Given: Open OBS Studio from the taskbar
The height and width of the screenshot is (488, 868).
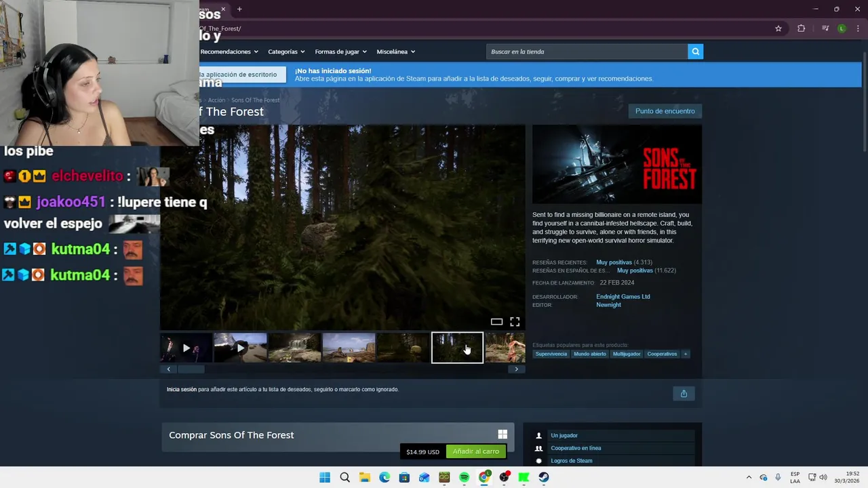Looking at the screenshot, I should [504, 477].
